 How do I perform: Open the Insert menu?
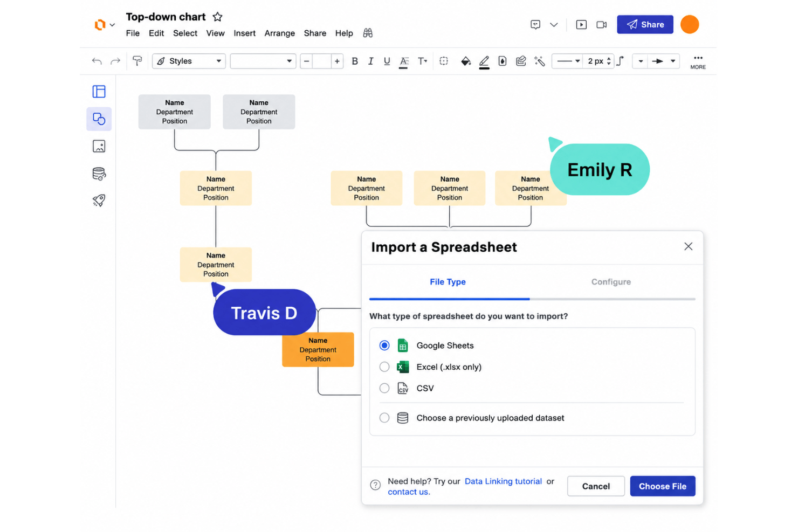tap(244, 33)
